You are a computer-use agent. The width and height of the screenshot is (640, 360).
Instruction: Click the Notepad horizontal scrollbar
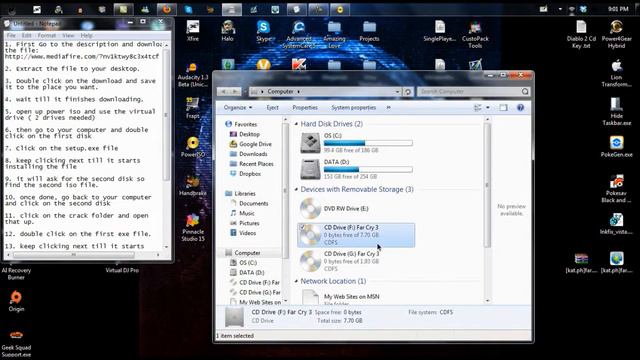73,255
